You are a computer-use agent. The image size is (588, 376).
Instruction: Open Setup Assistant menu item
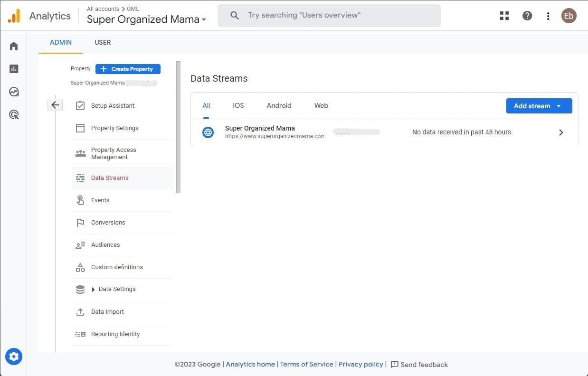tap(123, 106)
